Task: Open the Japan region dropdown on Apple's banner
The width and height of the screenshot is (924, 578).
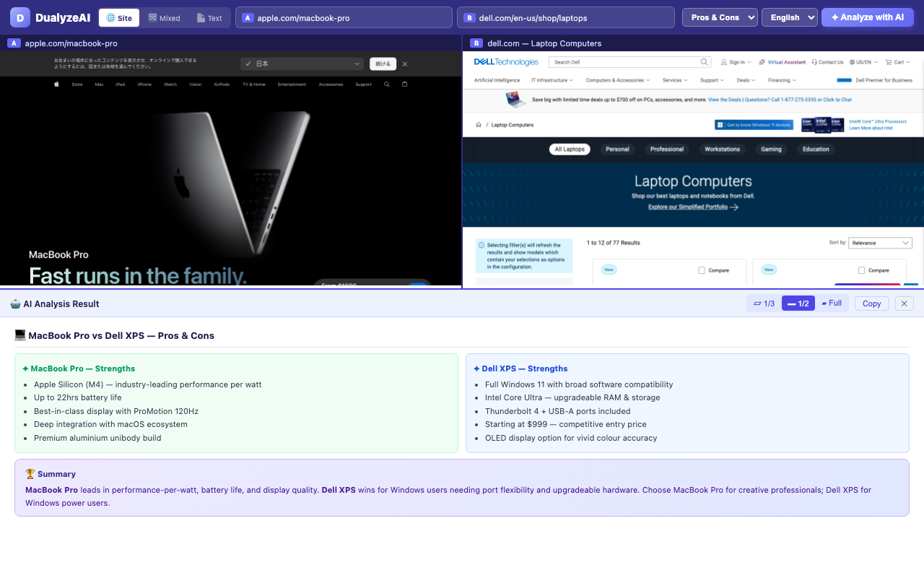Action: 302,64
